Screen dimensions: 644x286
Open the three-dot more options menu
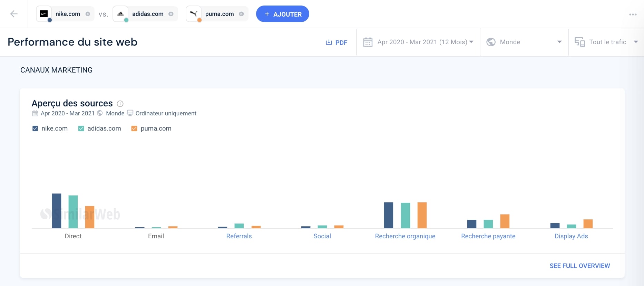pos(633,15)
